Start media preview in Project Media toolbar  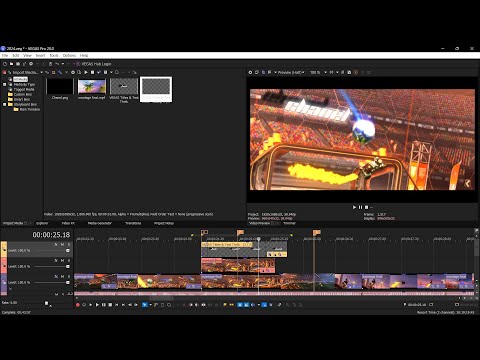click(x=86, y=72)
